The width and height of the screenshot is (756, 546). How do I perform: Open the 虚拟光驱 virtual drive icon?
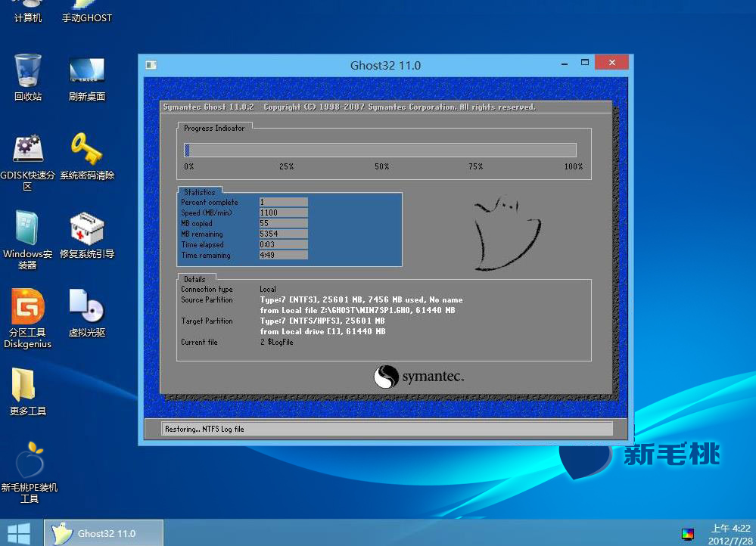[x=87, y=313]
